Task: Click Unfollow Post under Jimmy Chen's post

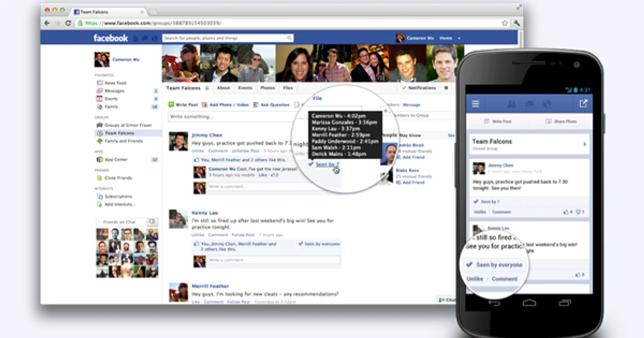Action: tap(246, 151)
